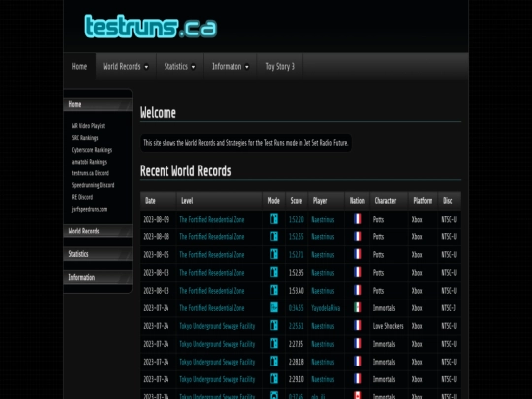The image size is (532, 399).
Task: Open the Speedrunning Discord link
Action: [x=93, y=185]
